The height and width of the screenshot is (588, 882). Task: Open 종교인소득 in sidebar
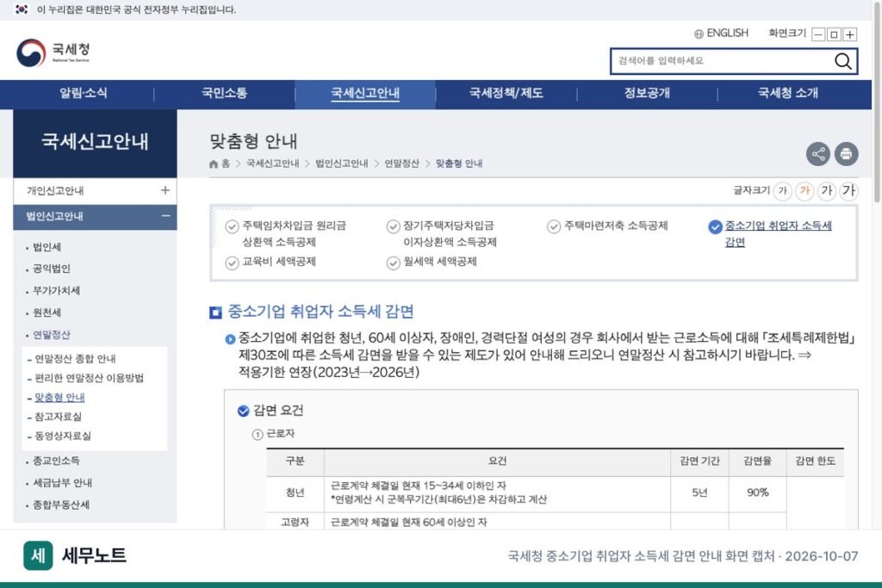point(56,461)
